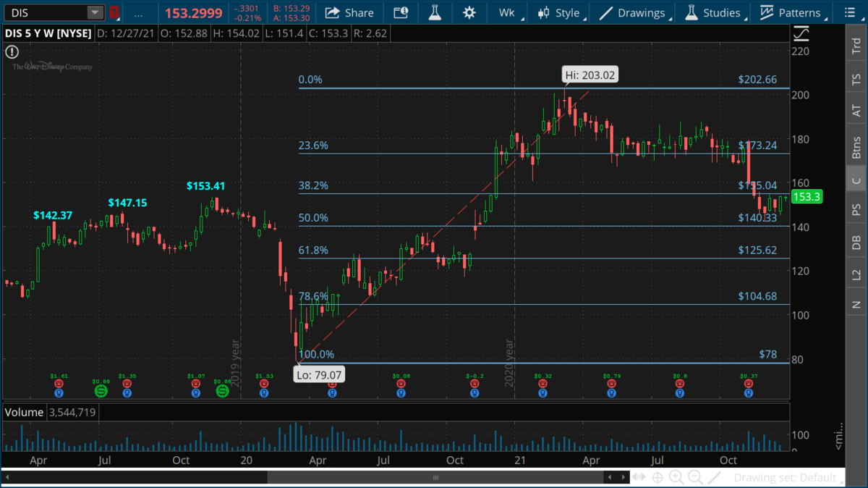The height and width of the screenshot is (488, 868).
Task: Open the Drawings dropdown menu
Action: [636, 13]
